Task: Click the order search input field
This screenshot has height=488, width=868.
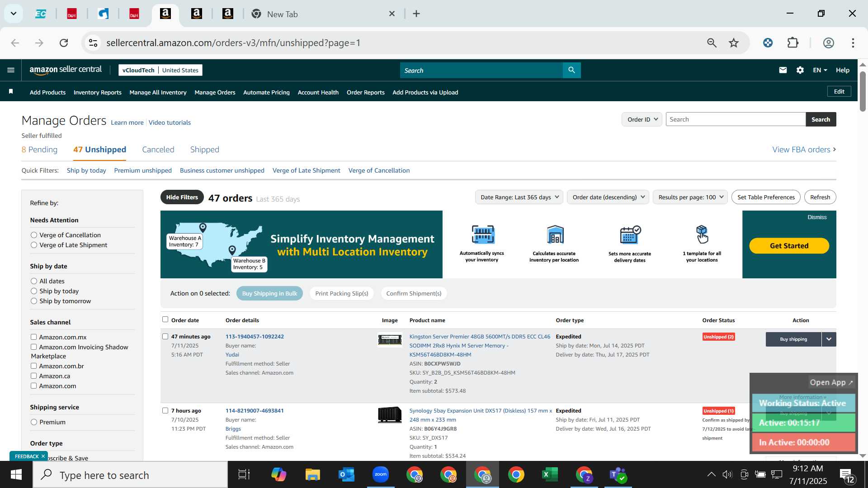Action: (736, 119)
